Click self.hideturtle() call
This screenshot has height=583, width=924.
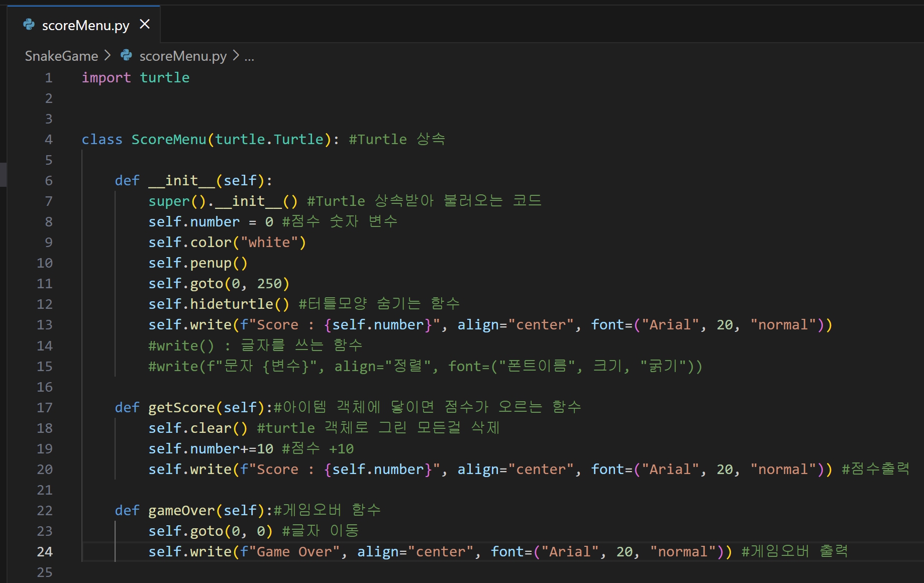tap(219, 304)
